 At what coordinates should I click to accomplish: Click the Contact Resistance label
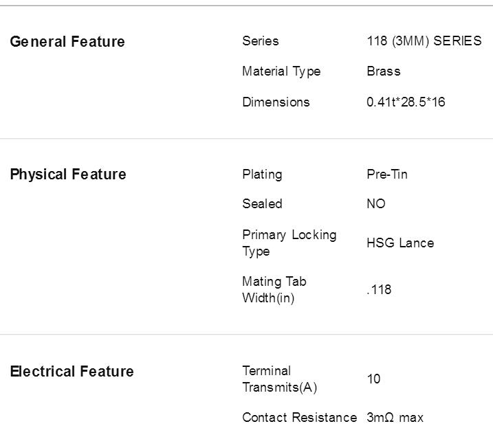pos(300,418)
